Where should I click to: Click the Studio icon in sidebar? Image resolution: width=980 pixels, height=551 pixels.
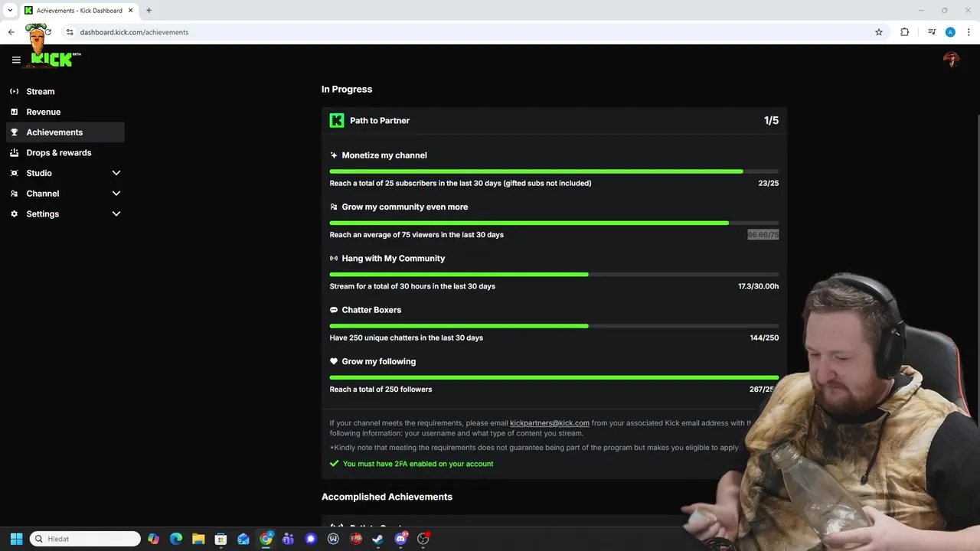tap(14, 173)
